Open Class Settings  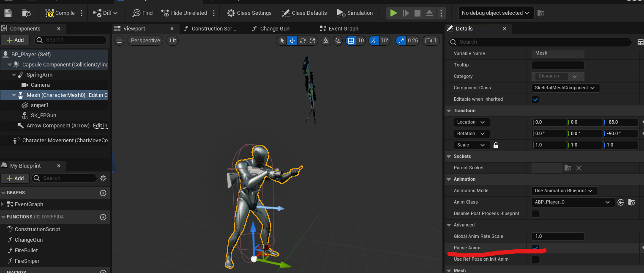coord(249,13)
